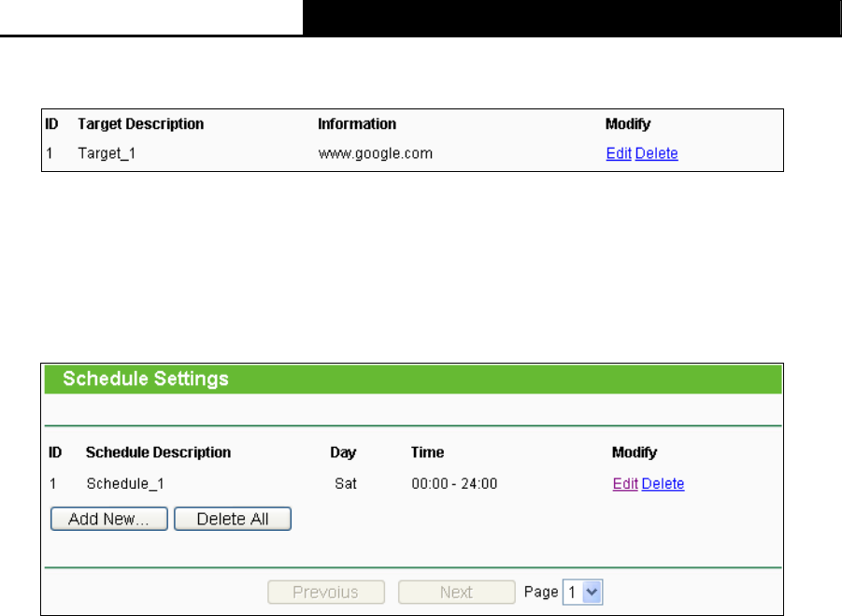This screenshot has width=842, height=616.
Task: Go to the Previous page
Action: 325,592
